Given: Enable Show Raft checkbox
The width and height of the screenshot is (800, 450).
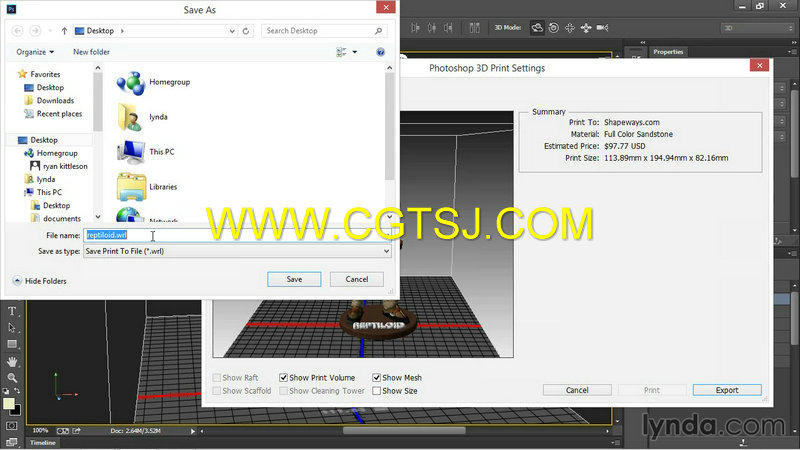Looking at the screenshot, I should [217, 378].
